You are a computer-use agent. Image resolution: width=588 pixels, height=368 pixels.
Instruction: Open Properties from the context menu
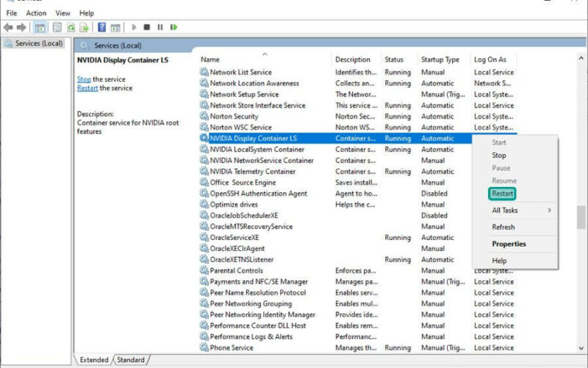515,244
